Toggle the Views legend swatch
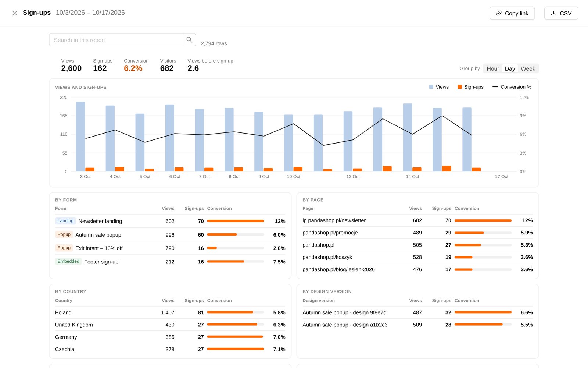The height and width of the screenshot is (368, 588). pos(431,87)
